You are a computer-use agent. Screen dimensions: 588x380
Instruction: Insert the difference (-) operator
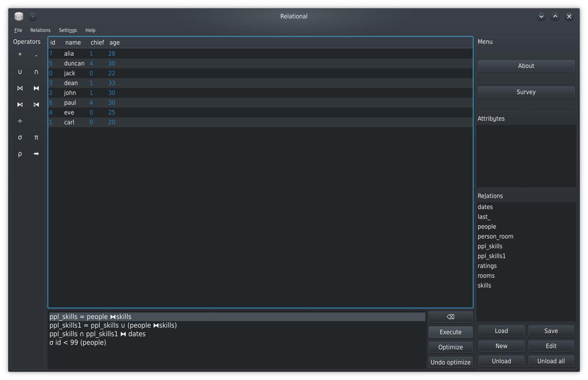(36, 55)
